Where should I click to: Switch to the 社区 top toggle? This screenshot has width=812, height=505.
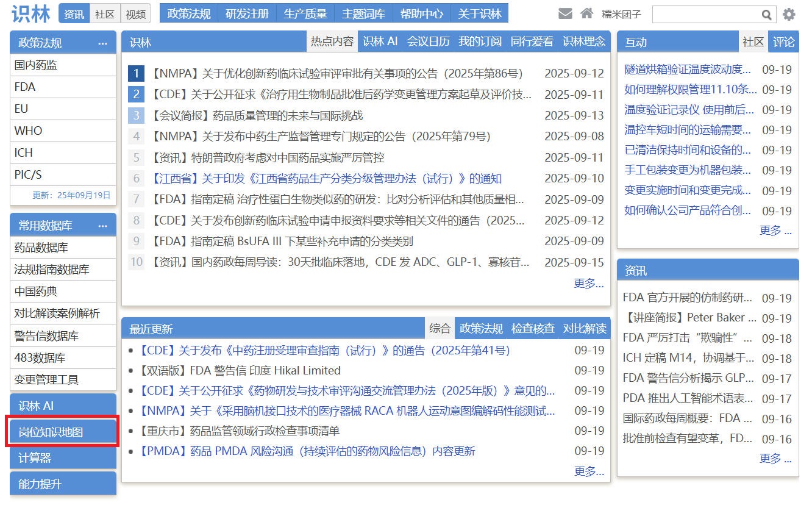pos(105,14)
